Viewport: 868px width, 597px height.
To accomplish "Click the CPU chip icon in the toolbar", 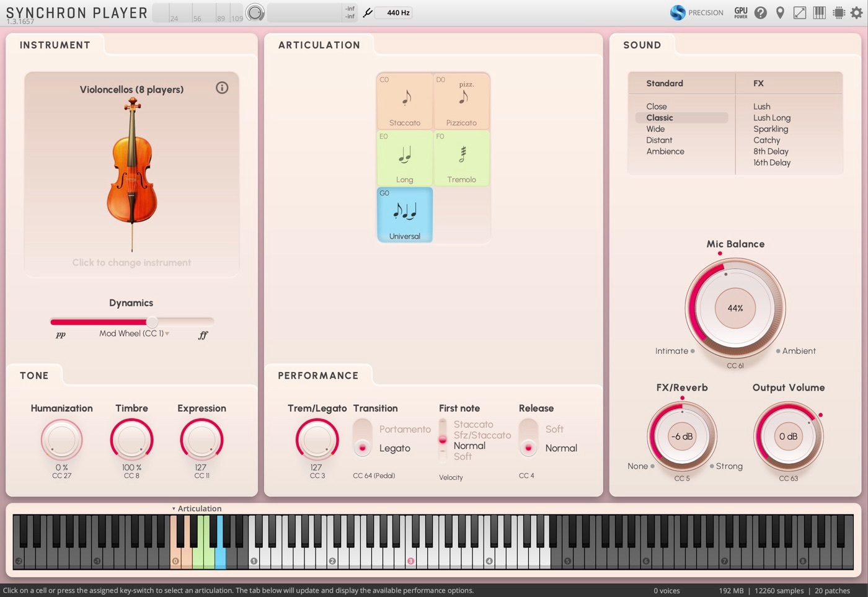I will [838, 12].
